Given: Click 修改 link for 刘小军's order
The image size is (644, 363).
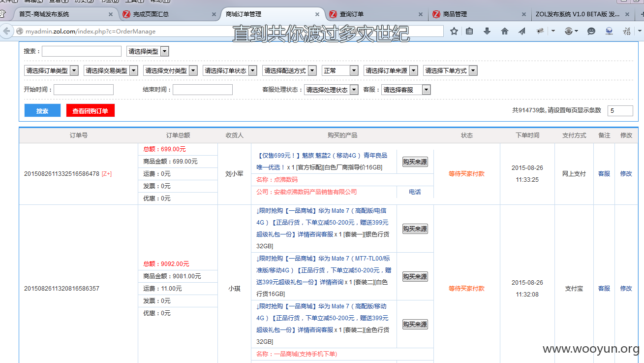Looking at the screenshot, I should [x=626, y=174].
